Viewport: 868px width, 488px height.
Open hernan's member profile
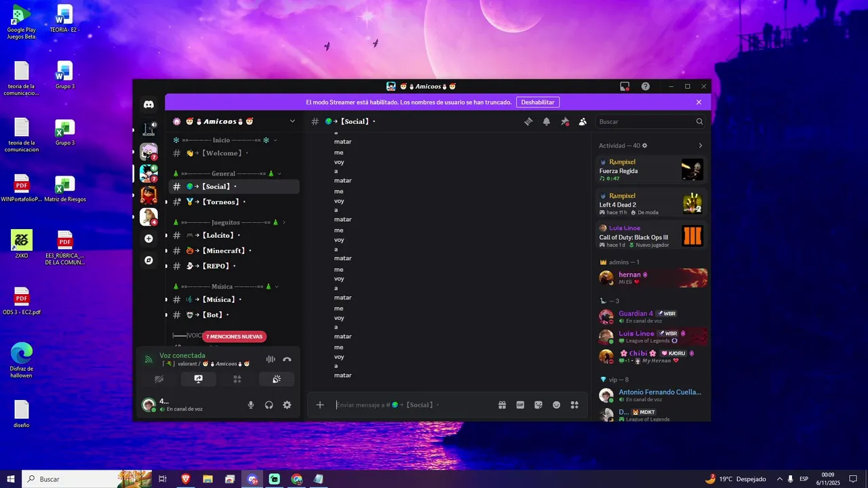[652, 278]
